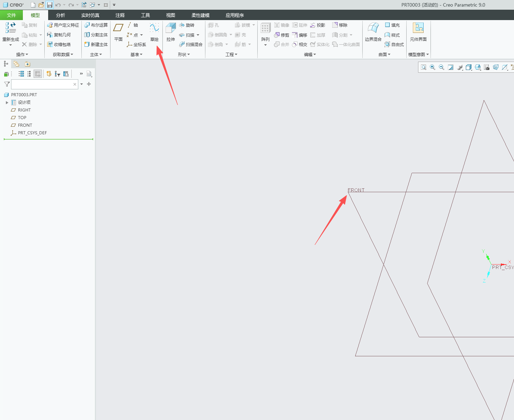Screen dimensions: 514x420
Task: Click the 拉伸 extrude tool
Action: click(171, 32)
